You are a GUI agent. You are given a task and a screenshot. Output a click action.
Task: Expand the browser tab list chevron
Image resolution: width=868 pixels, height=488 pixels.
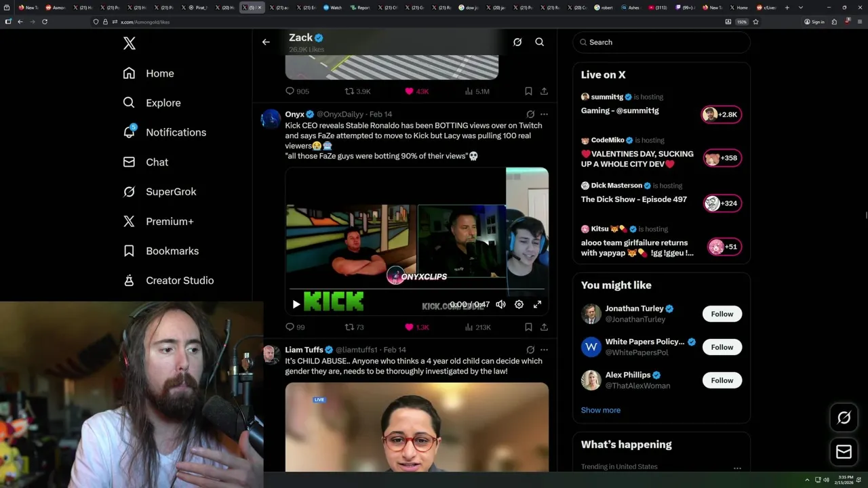[x=801, y=7]
